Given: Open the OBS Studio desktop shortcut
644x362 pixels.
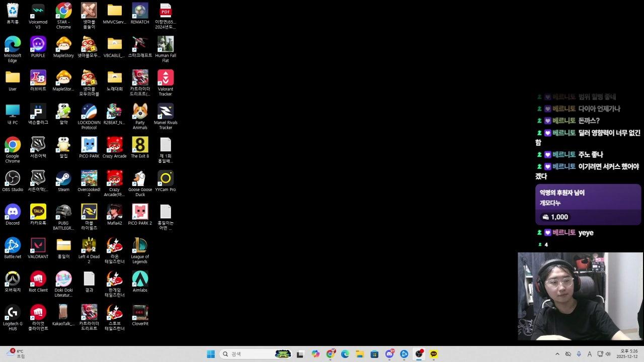Looking at the screenshot, I should pos(13,178).
